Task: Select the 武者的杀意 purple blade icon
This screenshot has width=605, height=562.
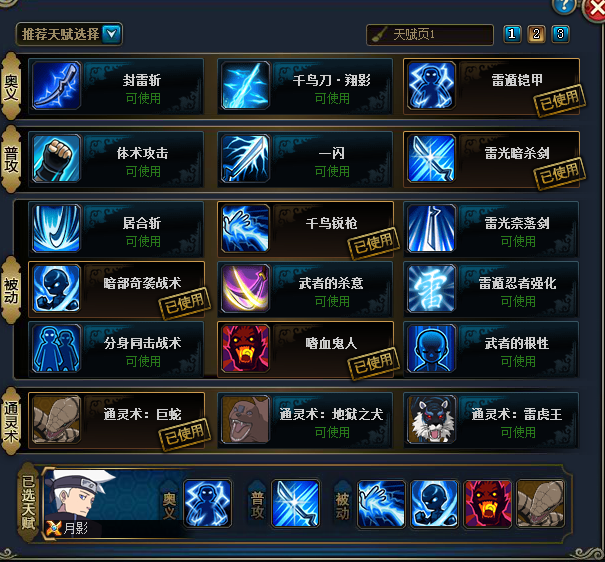Action: click(245, 288)
